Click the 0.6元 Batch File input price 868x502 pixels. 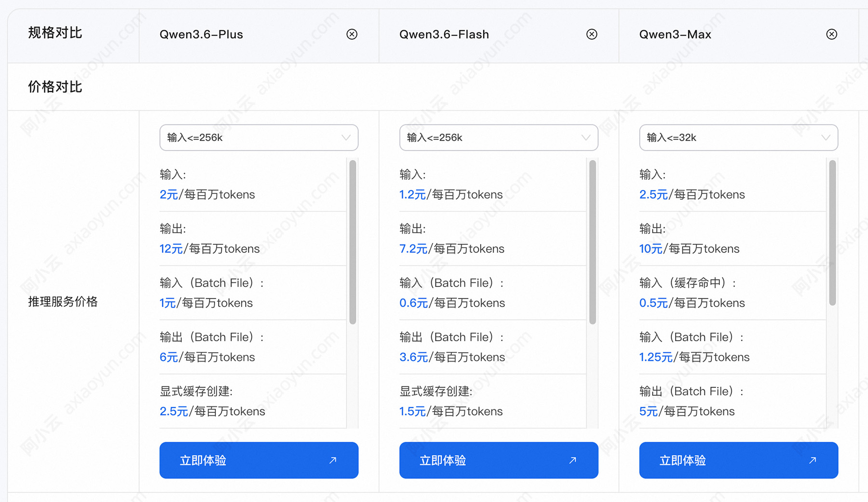point(414,303)
